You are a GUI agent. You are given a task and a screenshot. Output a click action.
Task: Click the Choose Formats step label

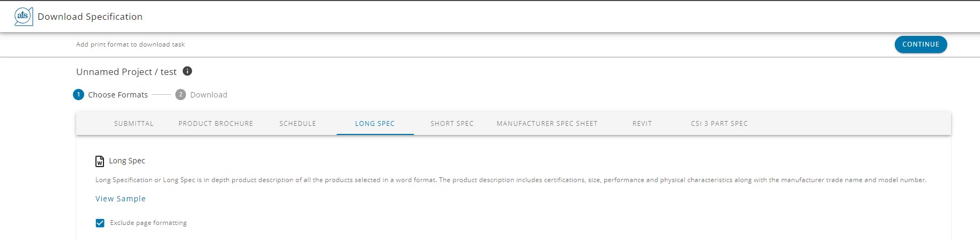118,95
